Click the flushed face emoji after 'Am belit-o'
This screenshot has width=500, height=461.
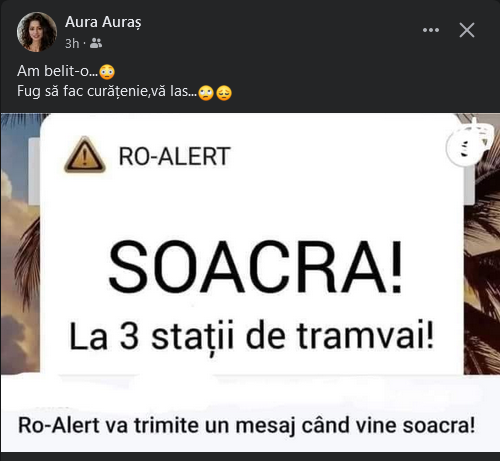coord(107,72)
